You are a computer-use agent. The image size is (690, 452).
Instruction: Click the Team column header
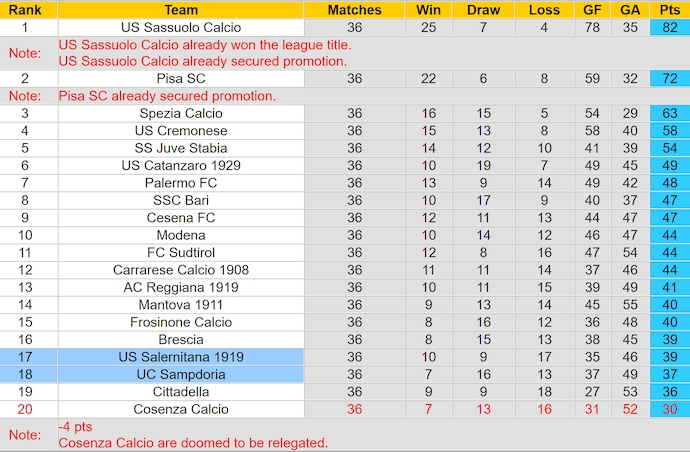(x=181, y=9)
